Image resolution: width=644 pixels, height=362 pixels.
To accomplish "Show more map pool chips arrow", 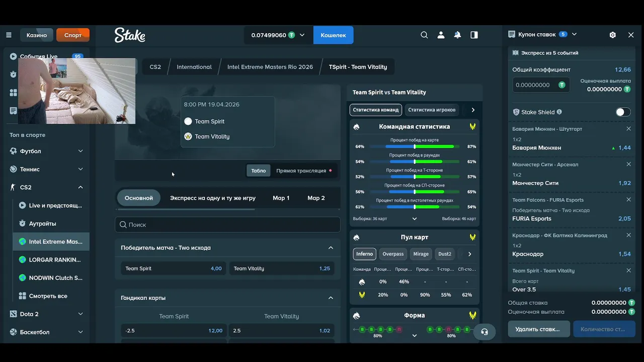I will [469, 254].
